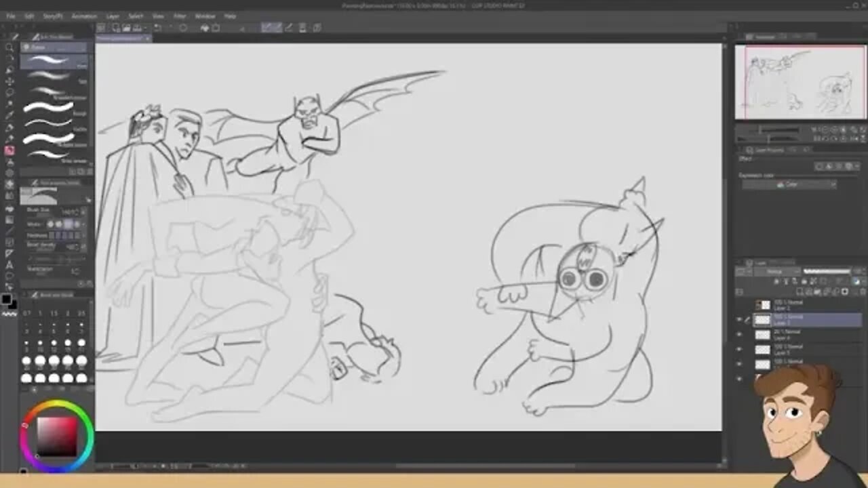Select the Eyedropper tool
The height and width of the screenshot is (488, 868).
[9, 117]
